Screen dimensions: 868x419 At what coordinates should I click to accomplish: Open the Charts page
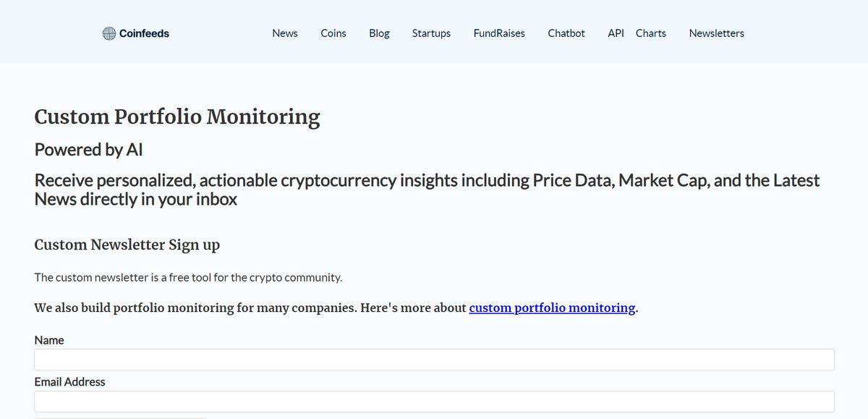[651, 33]
